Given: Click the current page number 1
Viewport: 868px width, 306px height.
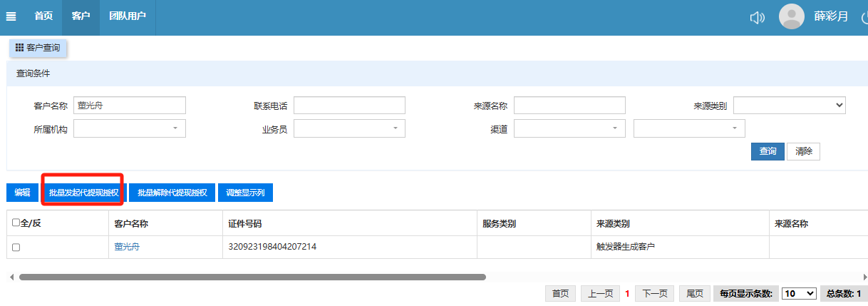Looking at the screenshot, I should (627, 293).
